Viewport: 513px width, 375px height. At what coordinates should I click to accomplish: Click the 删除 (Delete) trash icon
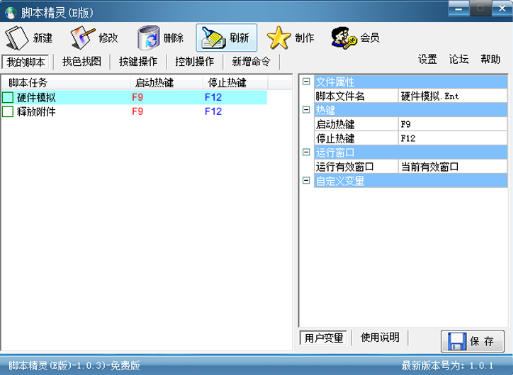(149, 38)
